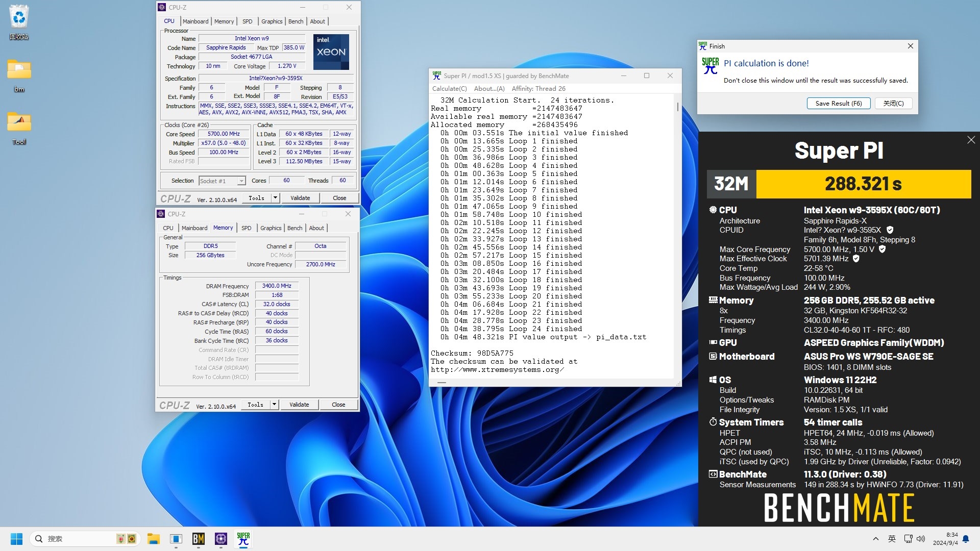980x551 pixels.
Task: Click the shield icon beside Max Core Frequency
Action: pos(882,249)
